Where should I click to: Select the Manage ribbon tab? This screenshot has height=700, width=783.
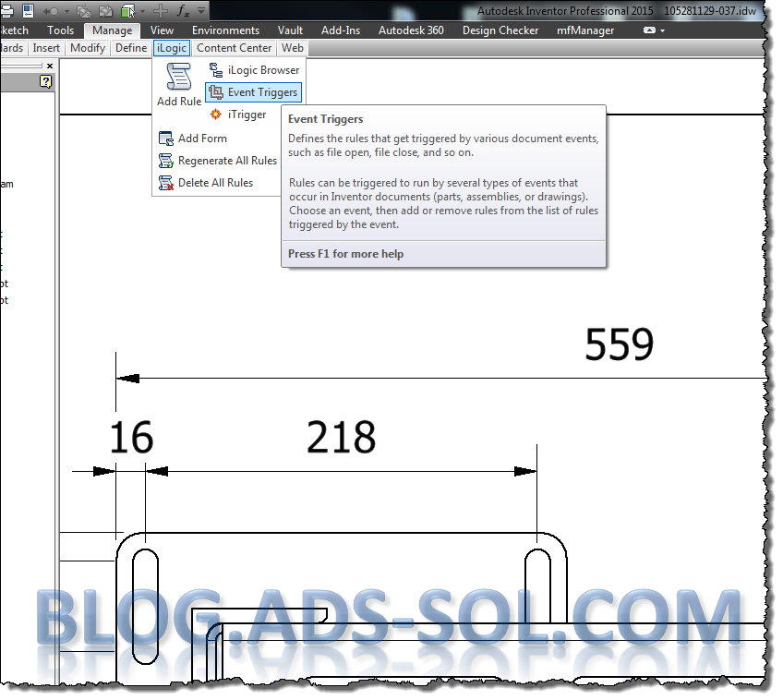[x=112, y=30]
